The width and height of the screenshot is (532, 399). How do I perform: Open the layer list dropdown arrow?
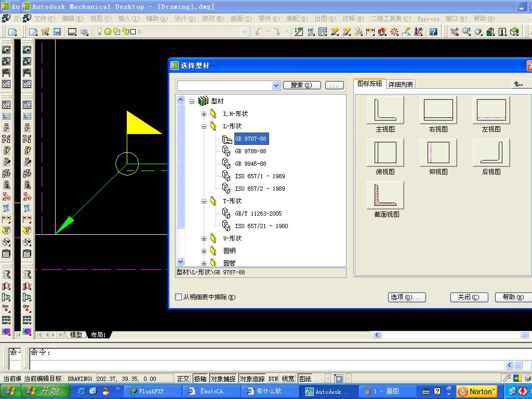[244, 32]
